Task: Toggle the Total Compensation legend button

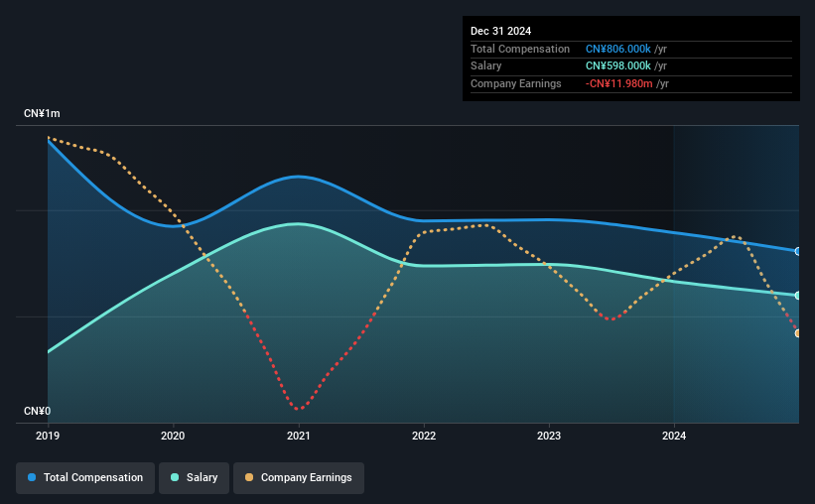Action: coord(85,477)
